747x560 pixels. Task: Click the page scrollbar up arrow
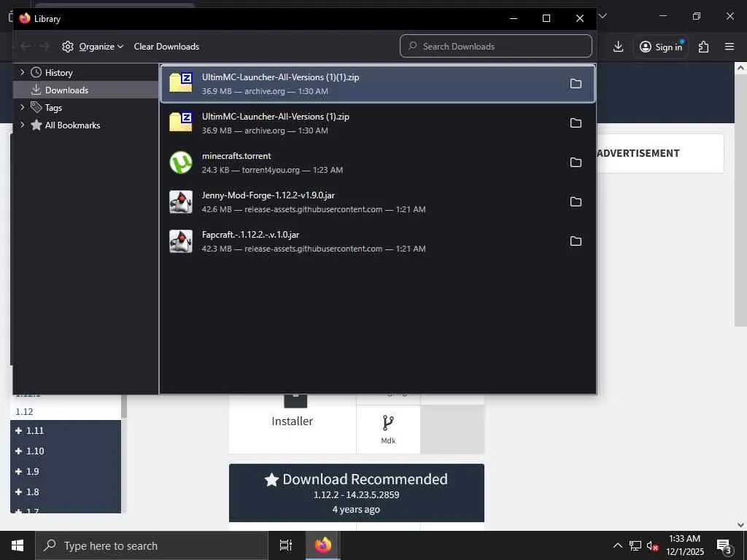(x=740, y=68)
